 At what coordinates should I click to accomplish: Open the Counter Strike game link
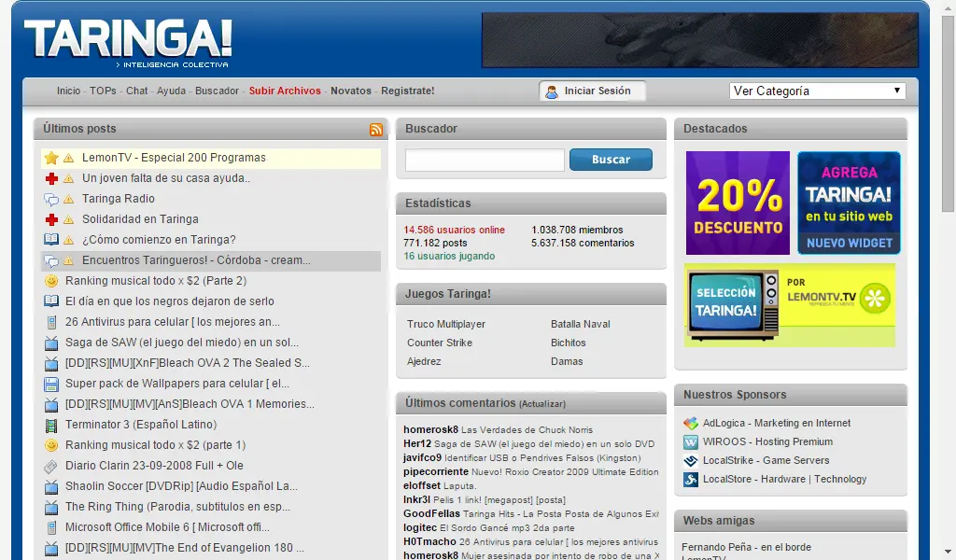440,343
